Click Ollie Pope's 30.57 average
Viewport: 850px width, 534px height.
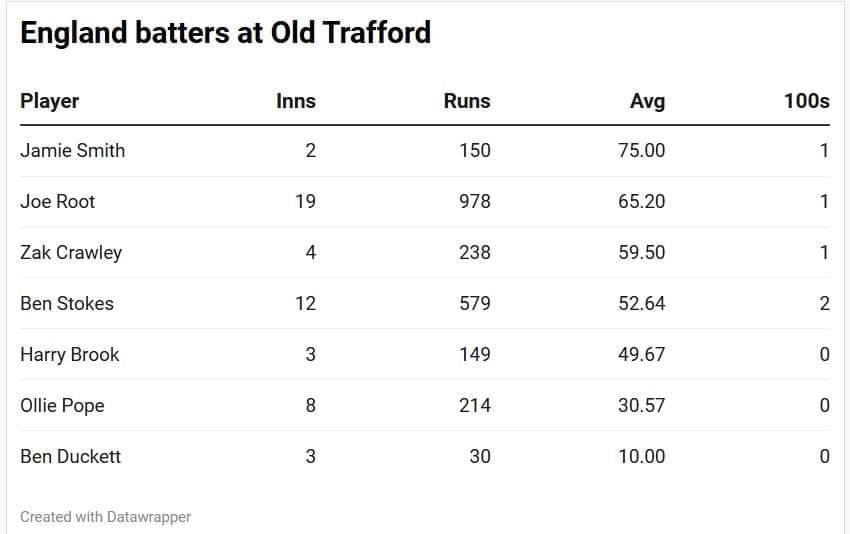tap(641, 405)
